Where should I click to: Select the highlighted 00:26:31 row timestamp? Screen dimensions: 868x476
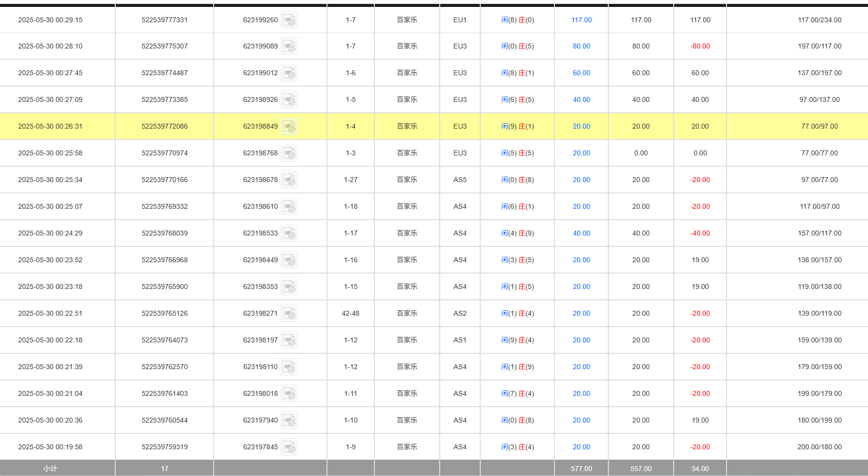tap(50, 127)
